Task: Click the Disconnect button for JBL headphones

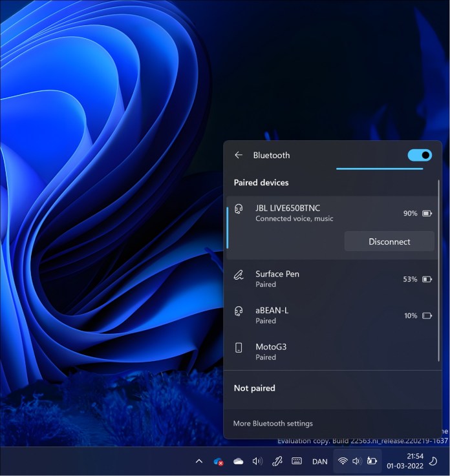Action: 389,242
